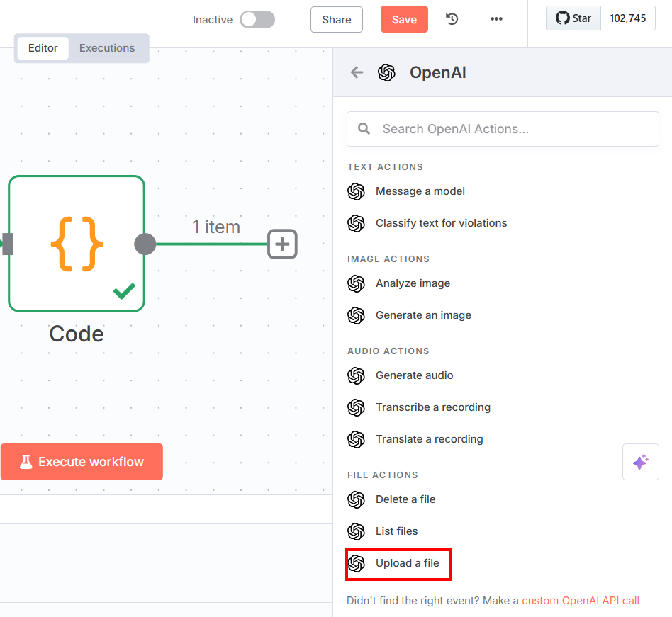This screenshot has width=672, height=617.
Task: Select Generate audio action
Action: 414,375
